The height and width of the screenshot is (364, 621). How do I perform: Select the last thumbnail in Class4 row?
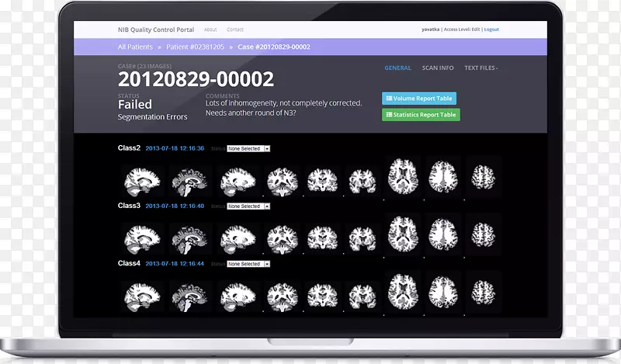(483, 290)
